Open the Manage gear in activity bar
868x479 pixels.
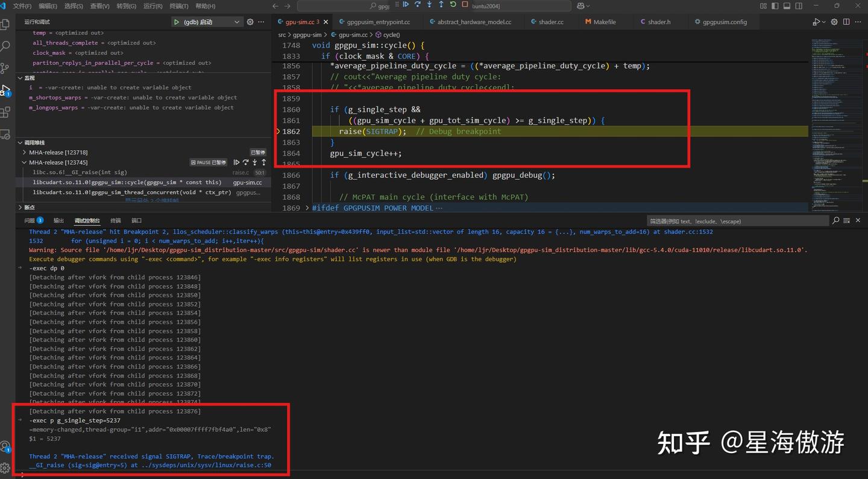click(x=5, y=468)
